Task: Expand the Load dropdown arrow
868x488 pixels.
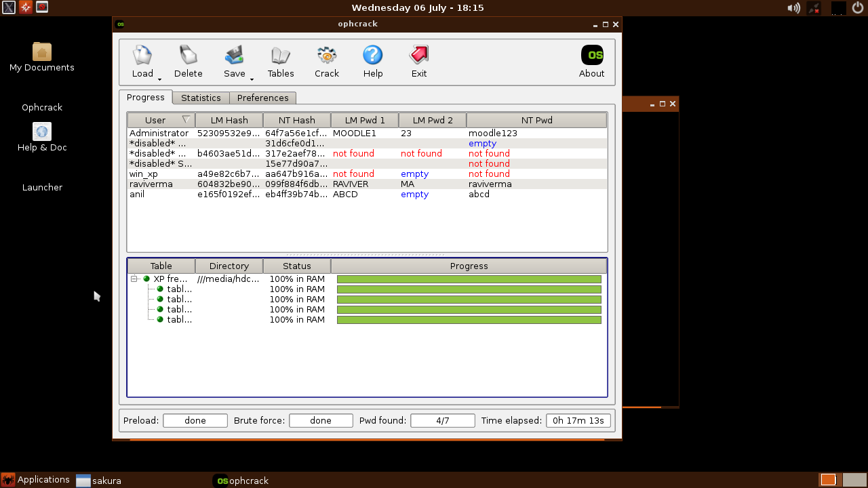Action: (x=159, y=79)
